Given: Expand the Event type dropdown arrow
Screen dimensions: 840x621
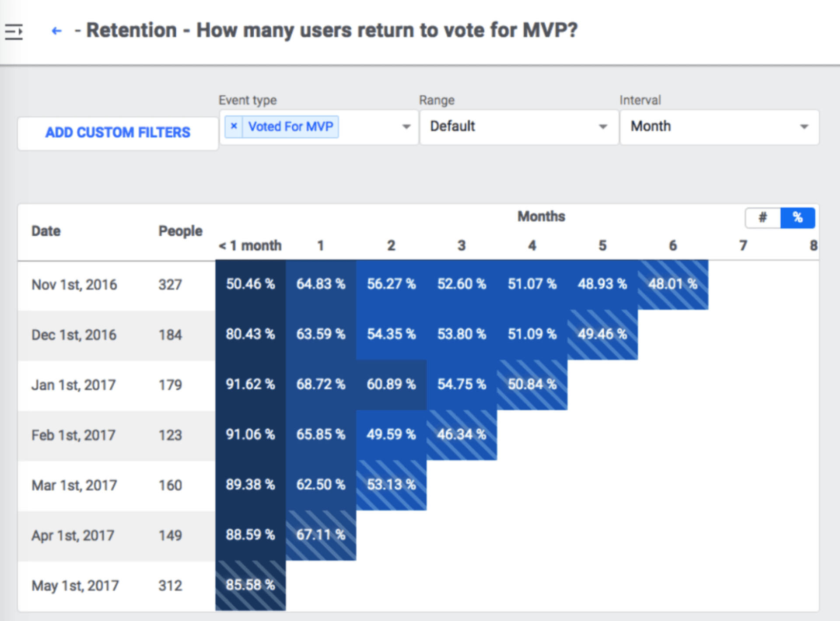Looking at the screenshot, I should 406,127.
